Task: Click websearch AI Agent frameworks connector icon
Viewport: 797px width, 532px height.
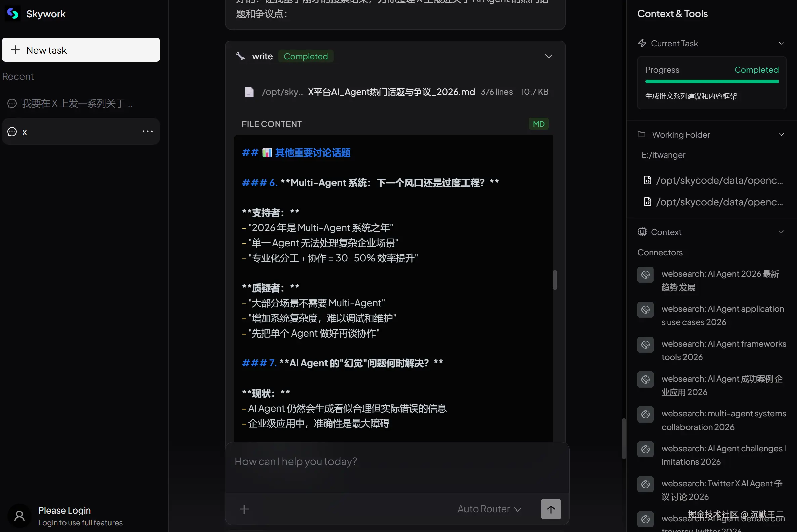Action: pos(645,344)
